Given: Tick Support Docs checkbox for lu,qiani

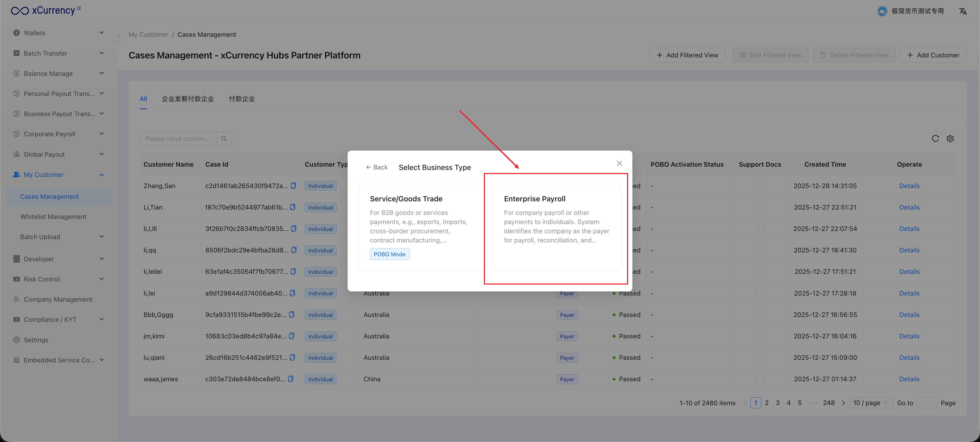Looking at the screenshot, I should click(x=760, y=358).
